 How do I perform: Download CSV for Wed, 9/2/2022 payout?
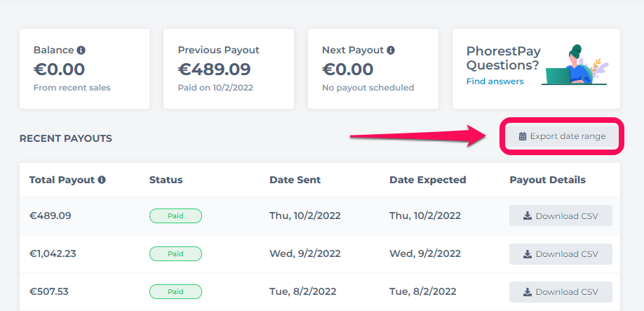(561, 254)
